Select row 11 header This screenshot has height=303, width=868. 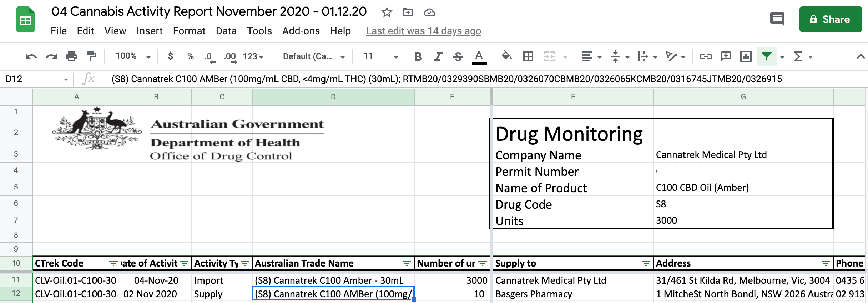click(x=16, y=280)
